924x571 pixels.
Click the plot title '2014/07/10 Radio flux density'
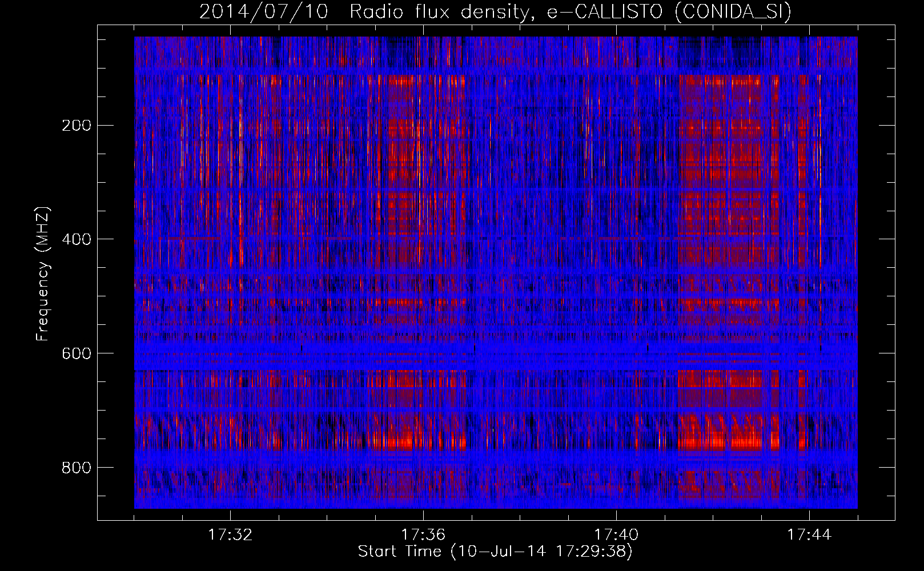coord(496,11)
